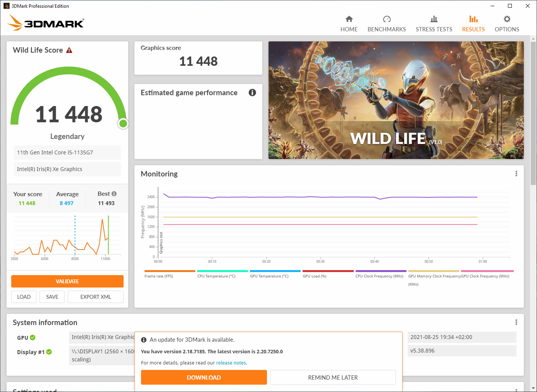Click the green knob on the score gauge
This screenshot has height=392, width=537.
click(x=123, y=123)
